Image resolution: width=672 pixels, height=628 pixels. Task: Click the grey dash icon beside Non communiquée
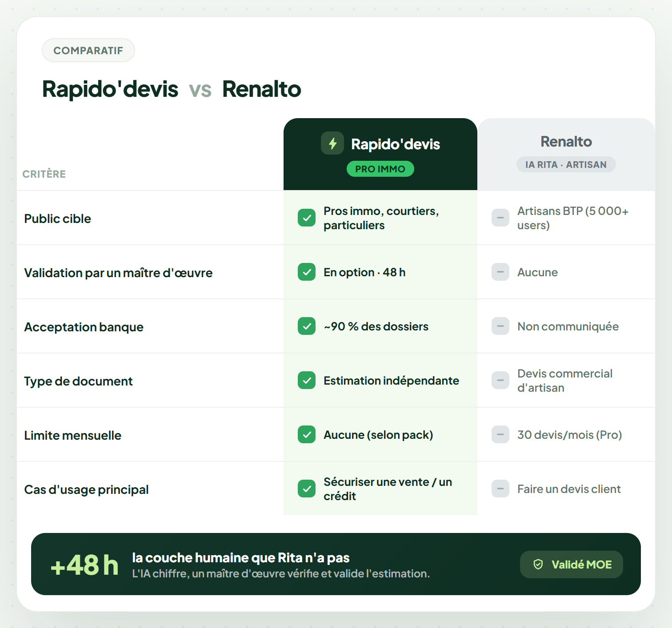500,326
